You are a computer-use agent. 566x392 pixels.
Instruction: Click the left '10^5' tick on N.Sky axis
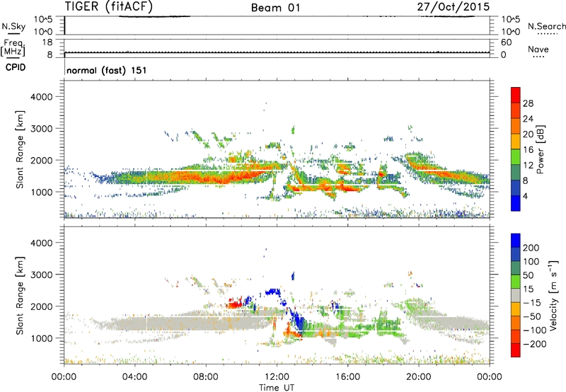pyautogui.click(x=43, y=19)
